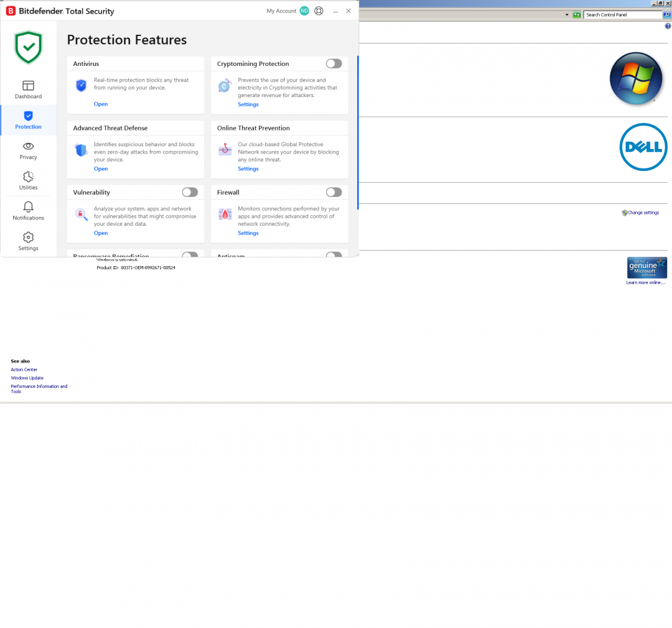Click Learn more online link
Screen dimensions: 672x628
pos(645,283)
